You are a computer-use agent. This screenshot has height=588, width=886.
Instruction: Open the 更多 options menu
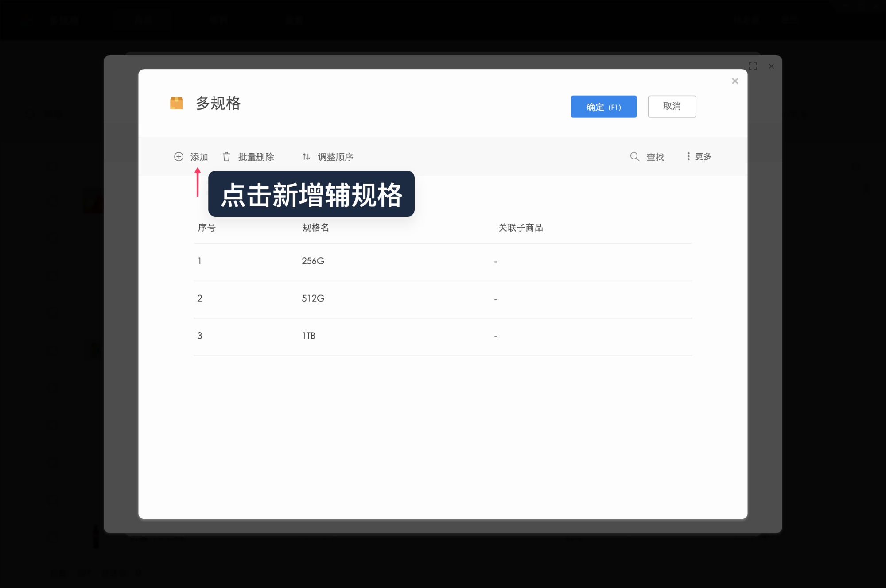click(703, 156)
